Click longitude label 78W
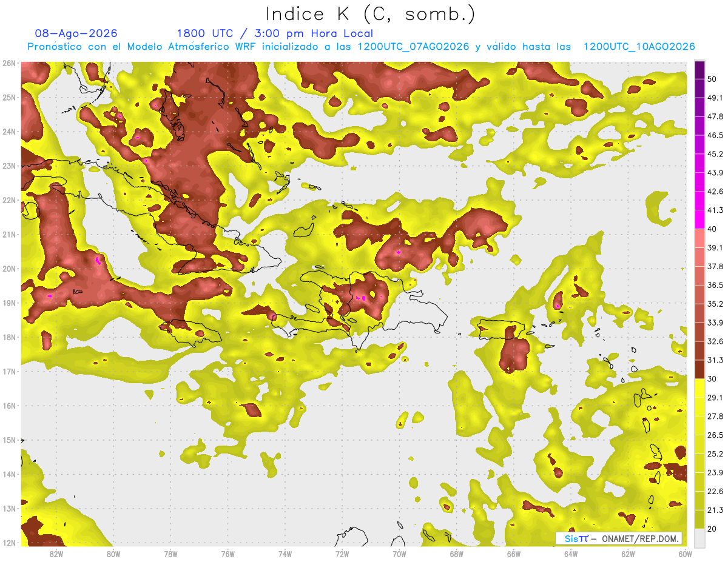Image resolution: width=728 pixels, height=562 pixels. (170, 554)
